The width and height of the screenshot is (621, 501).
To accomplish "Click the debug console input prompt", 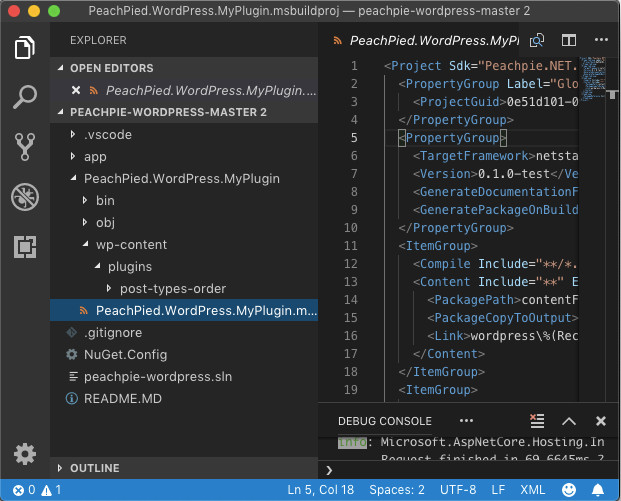I will (469, 470).
